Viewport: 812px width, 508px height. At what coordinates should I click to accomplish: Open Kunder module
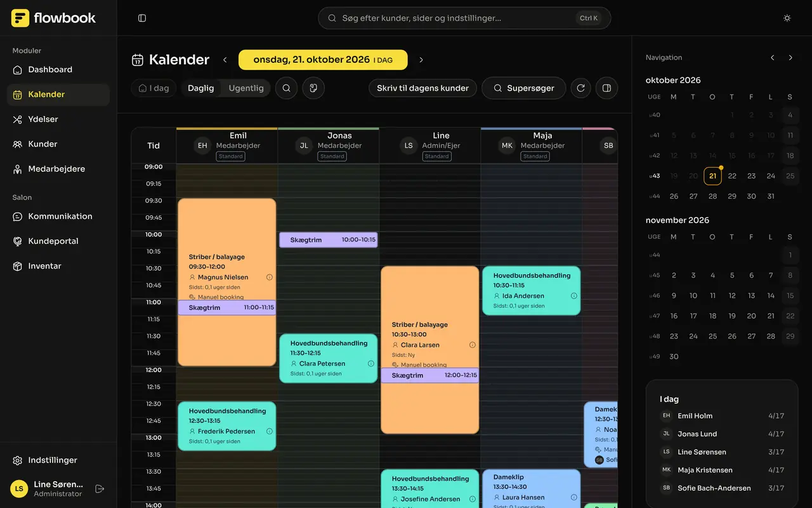point(58,144)
